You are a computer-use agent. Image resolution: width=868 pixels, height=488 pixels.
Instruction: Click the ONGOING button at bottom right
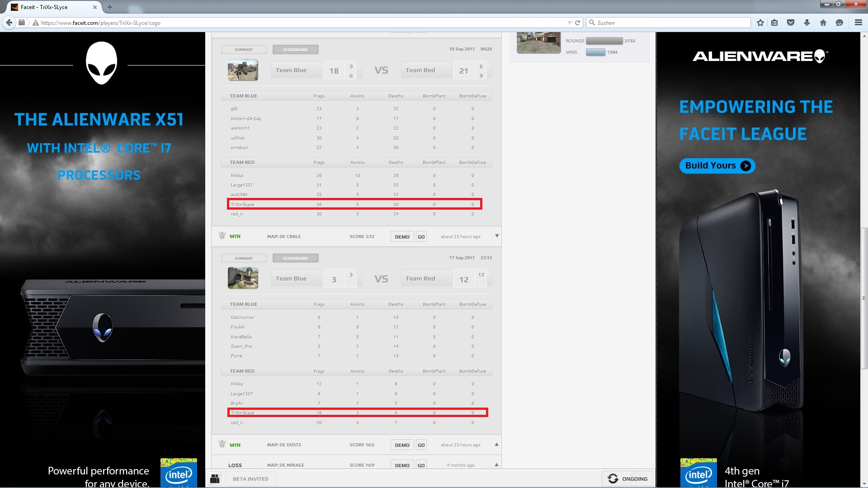tap(627, 479)
